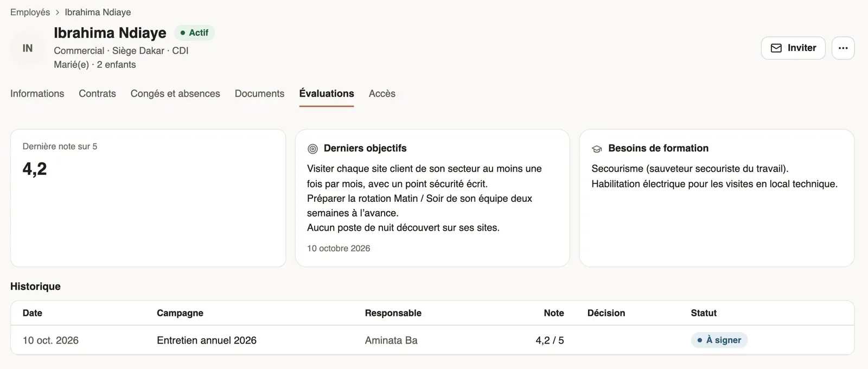
Task: Click the Campagne column header
Action: point(180,313)
